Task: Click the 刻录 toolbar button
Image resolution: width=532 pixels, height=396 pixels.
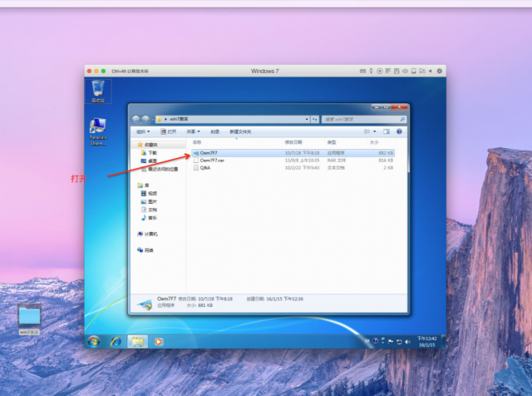Action: [x=215, y=131]
